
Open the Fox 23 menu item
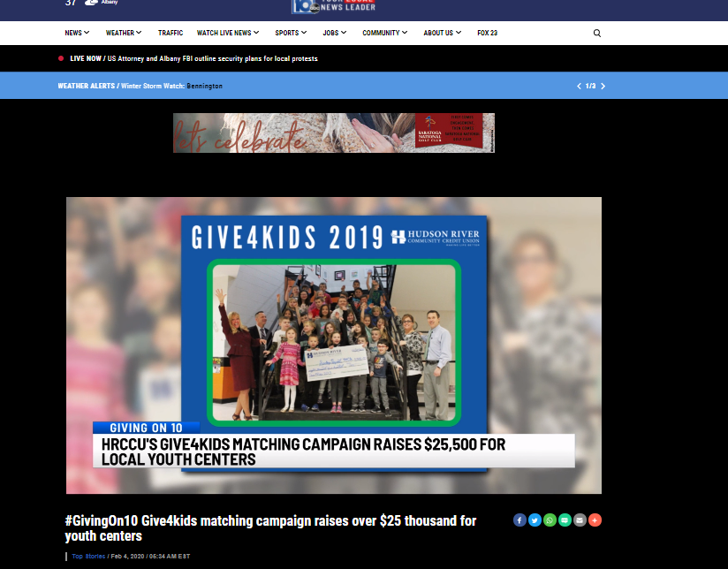click(487, 33)
